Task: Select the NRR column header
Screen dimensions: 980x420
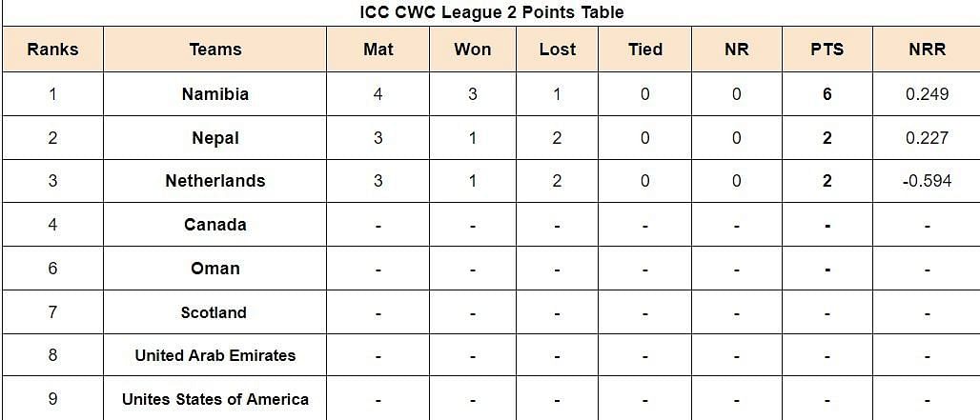Action: 927,50
